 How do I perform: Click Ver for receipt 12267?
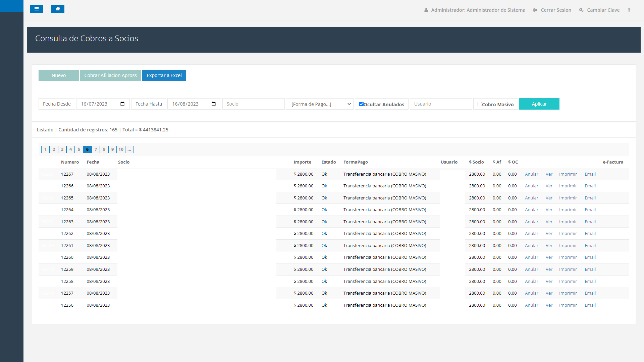549,174
